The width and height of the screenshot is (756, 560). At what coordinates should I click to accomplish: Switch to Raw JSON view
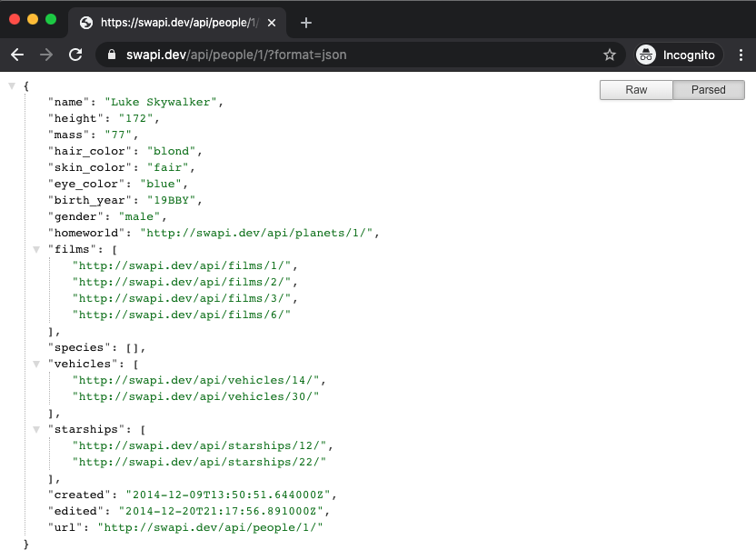click(x=636, y=90)
